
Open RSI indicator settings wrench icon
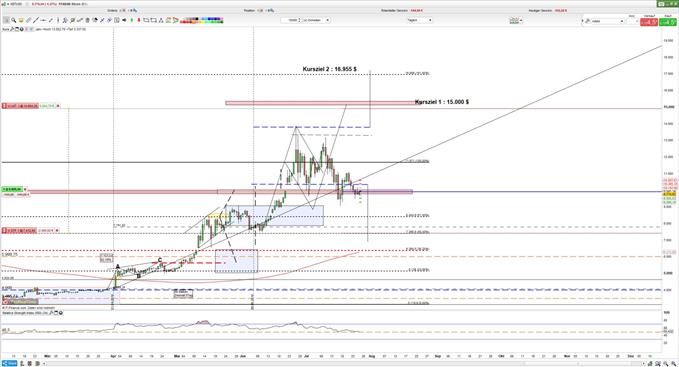pos(50,313)
